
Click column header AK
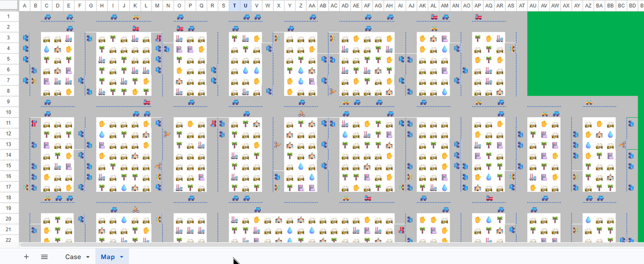pos(423,5)
